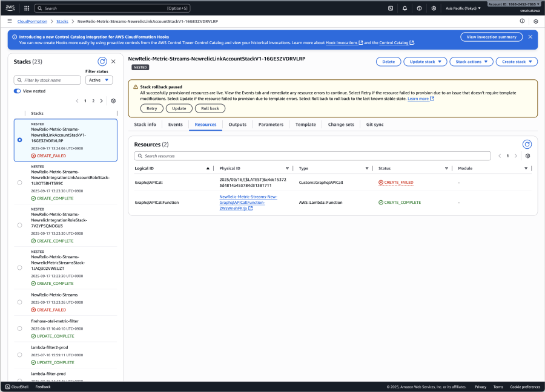Focus the Filter by stack name field
This screenshot has height=392, width=545.
(x=47, y=80)
